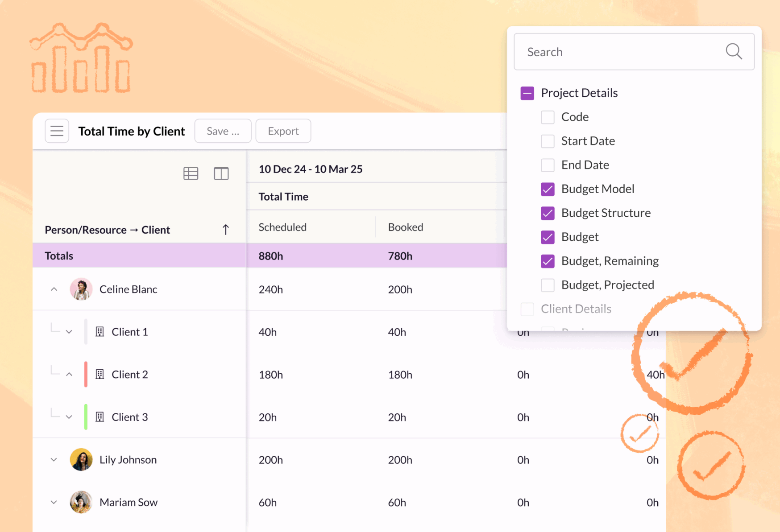Click the Scheduled column header
Screen dimensions: 780x532
point(282,227)
